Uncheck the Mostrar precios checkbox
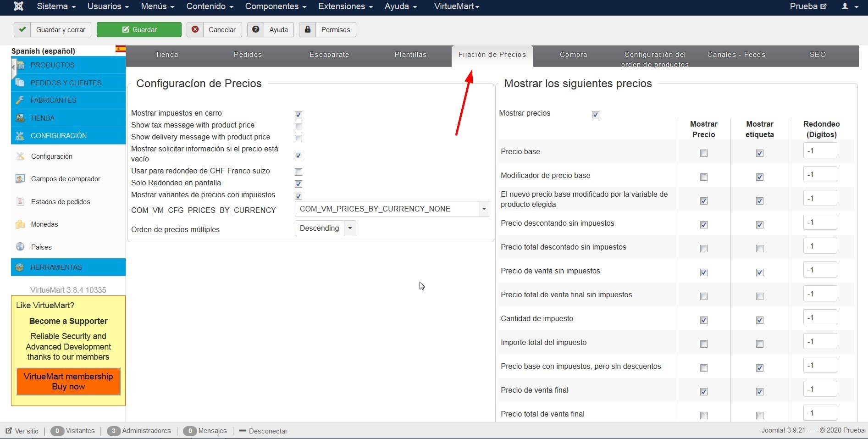This screenshot has width=868, height=439. pyautogui.click(x=596, y=115)
